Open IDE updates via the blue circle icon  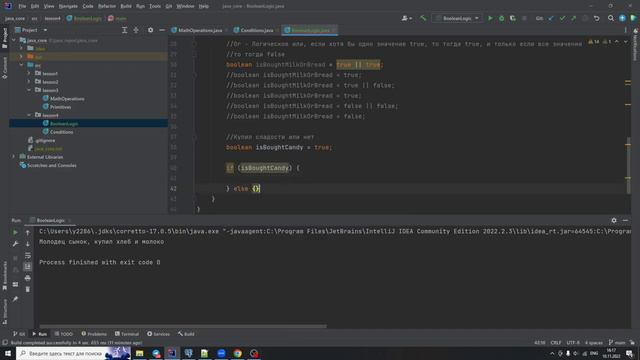pos(622,18)
